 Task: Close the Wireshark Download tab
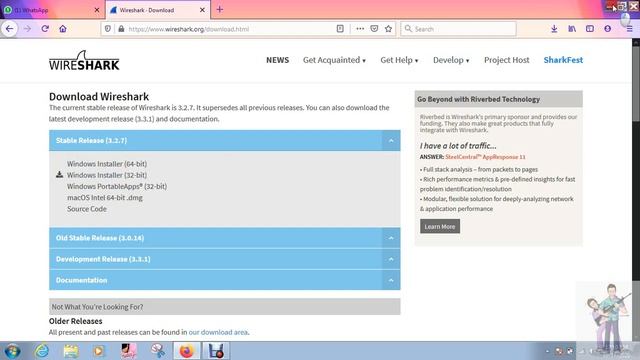tap(202, 10)
